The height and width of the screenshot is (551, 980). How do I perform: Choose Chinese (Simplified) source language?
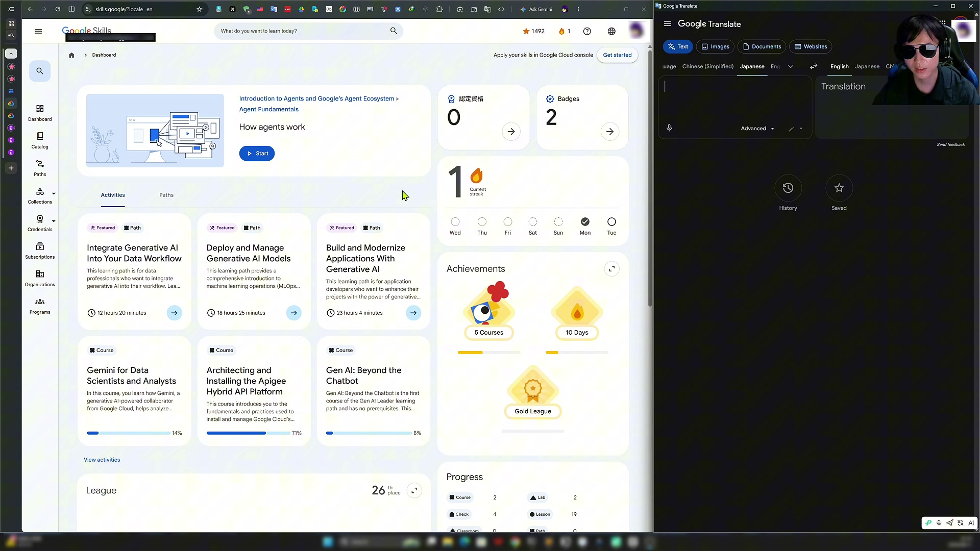(x=707, y=66)
